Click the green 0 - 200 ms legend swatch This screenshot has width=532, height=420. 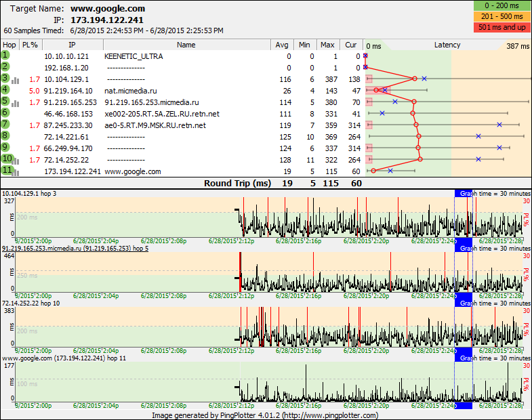pos(504,6)
